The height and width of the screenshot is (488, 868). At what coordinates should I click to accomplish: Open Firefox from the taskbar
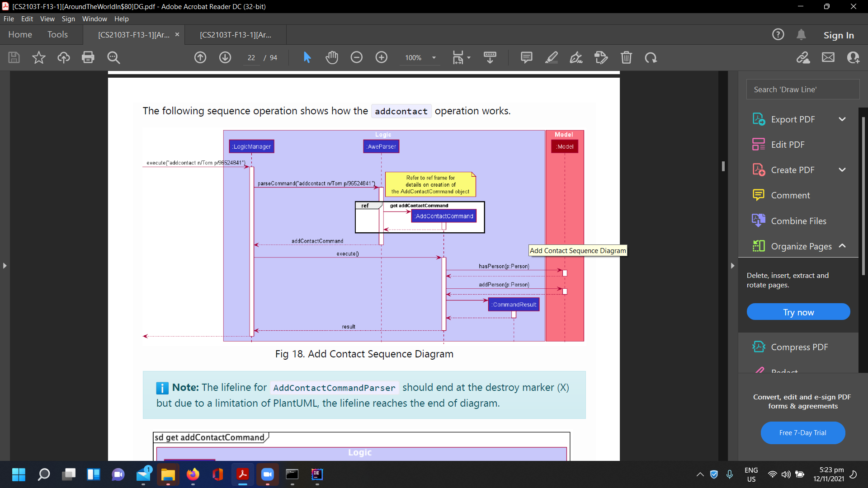coord(193,474)
